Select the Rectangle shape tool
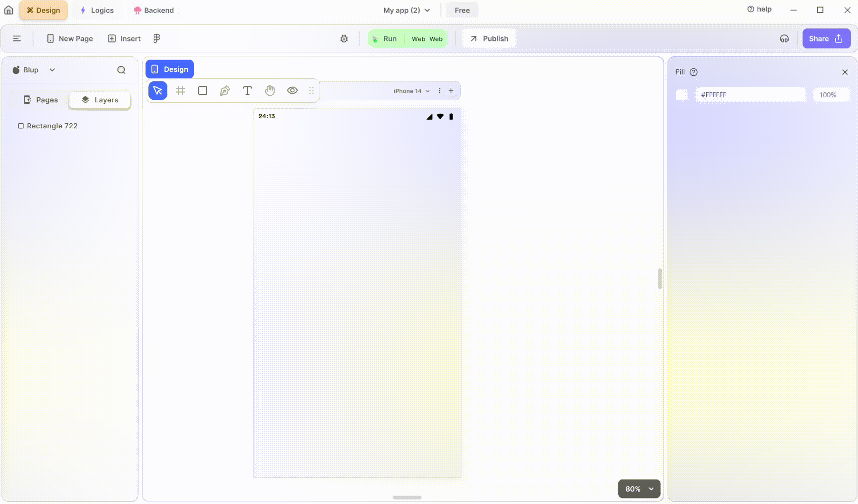The image size is (858, 504). tap(203, 91)
